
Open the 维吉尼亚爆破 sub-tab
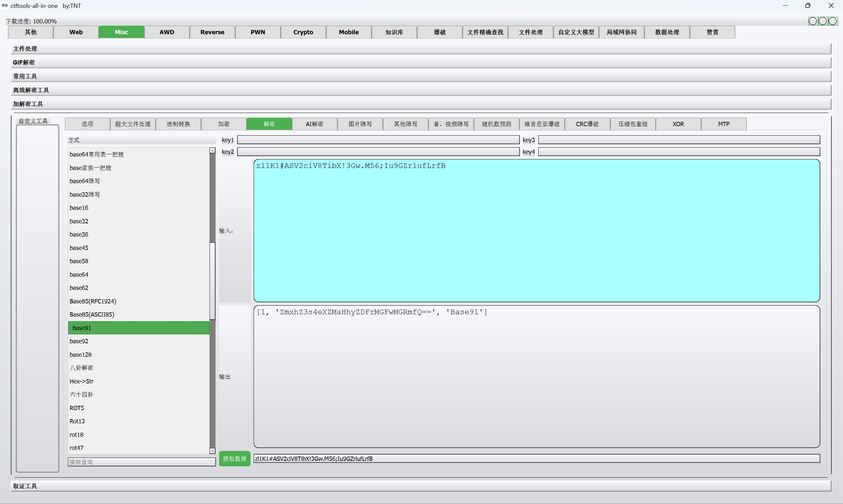pyautogui.click(x=542, y=124)
